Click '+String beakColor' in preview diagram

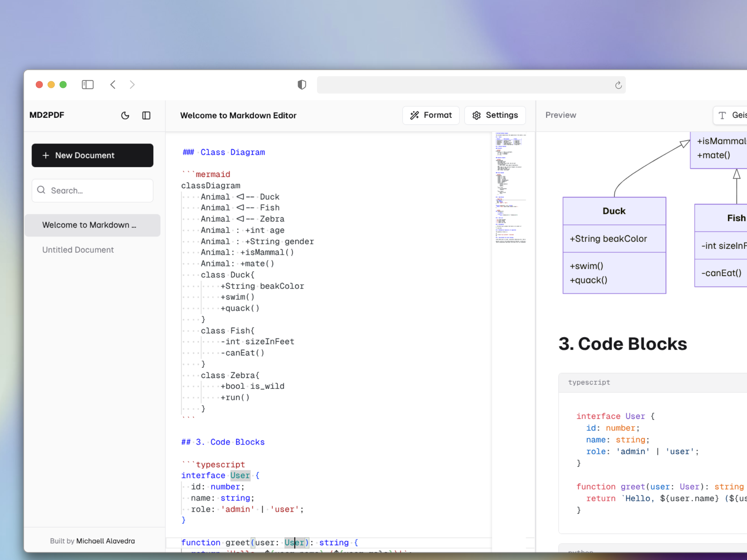pyautogui.click(x=608, y=239)
